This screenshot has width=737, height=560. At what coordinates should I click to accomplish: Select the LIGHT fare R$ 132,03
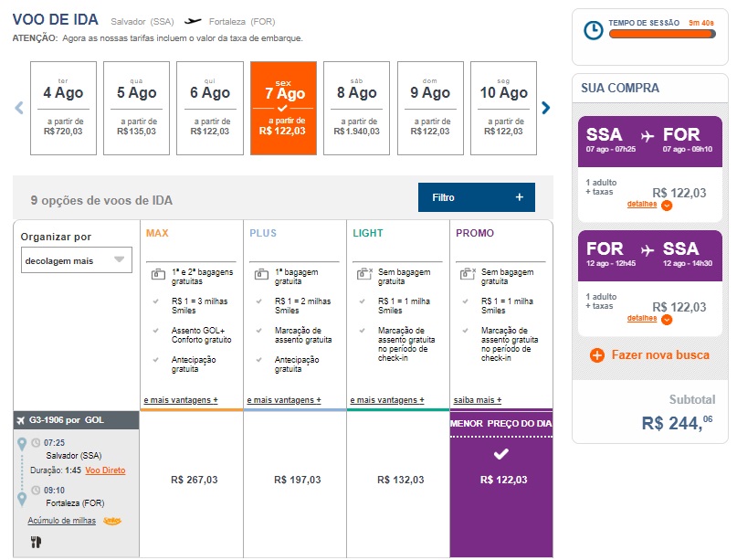coord(401,480)
